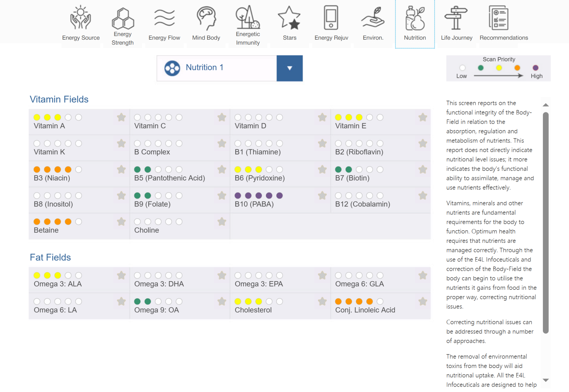Star the B3 (Niacin) field

pos(121,169)
